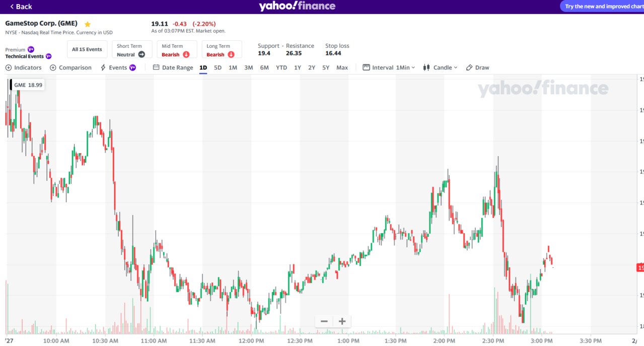This screenshot has width=644, height=346.
Task: Click the Support value 19.4
Action: pos(264,53)
